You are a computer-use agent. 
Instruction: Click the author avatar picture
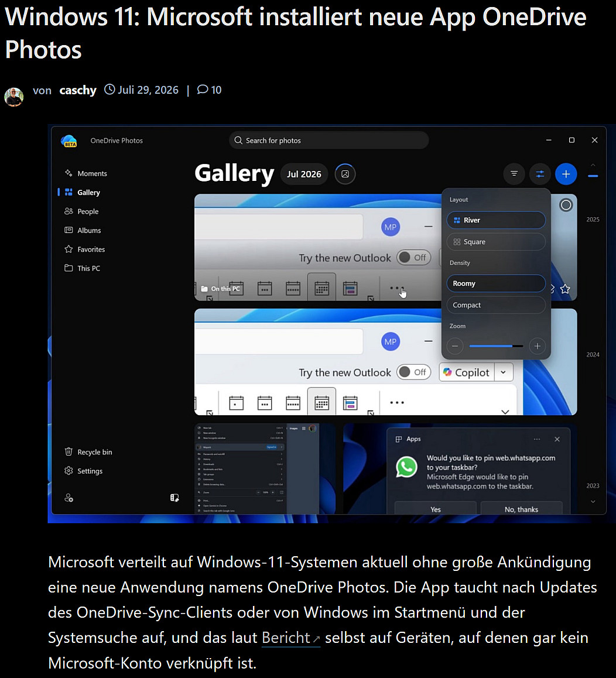pos(14,97)
